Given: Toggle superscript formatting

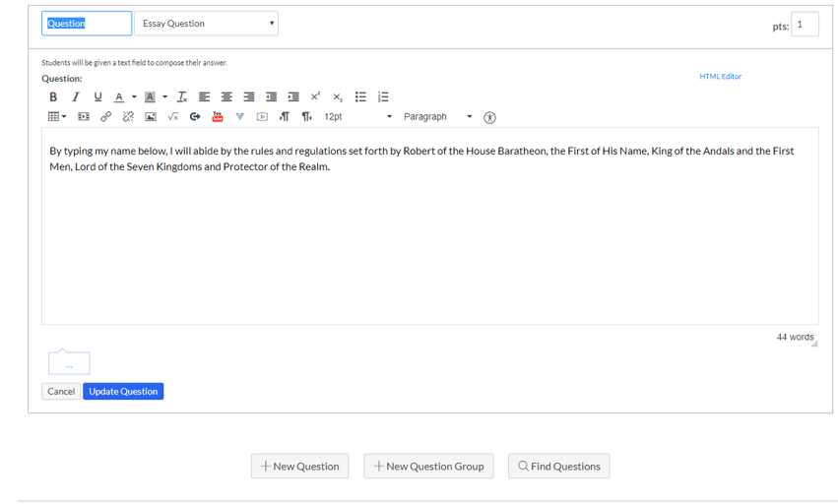Looking at the screenshot, I should 315,97.
